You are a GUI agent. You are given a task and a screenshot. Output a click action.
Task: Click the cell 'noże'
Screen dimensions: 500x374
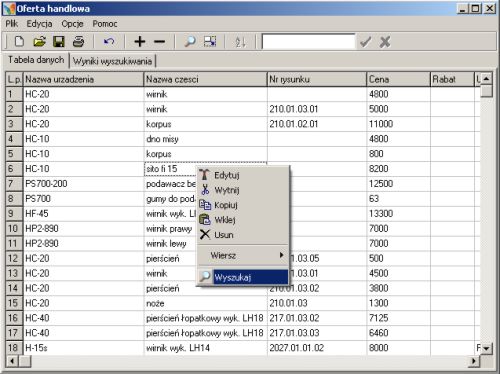point(205,303)
